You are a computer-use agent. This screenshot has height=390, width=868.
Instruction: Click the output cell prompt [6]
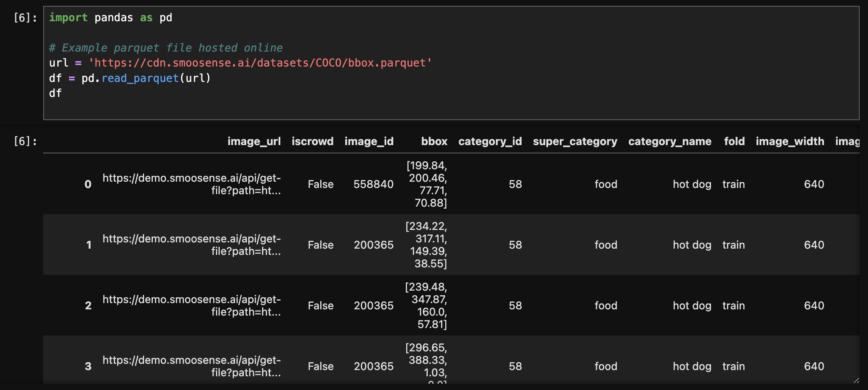pos(25,141)
